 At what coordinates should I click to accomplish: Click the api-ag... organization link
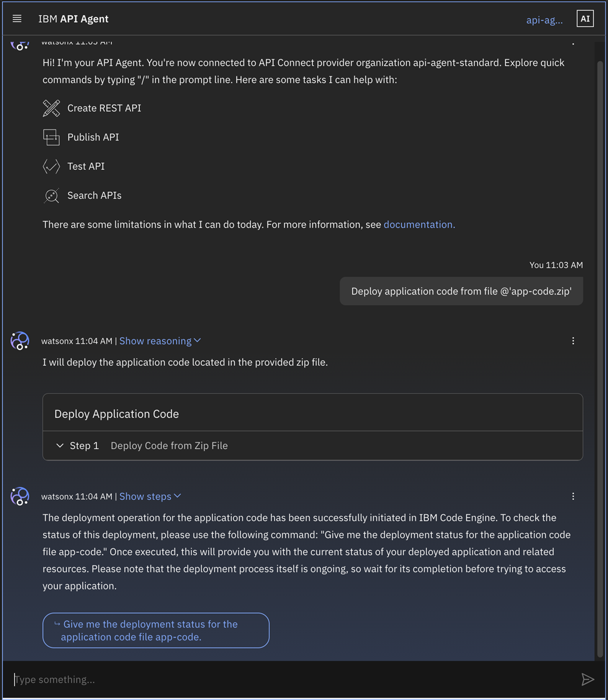(544, 19)
